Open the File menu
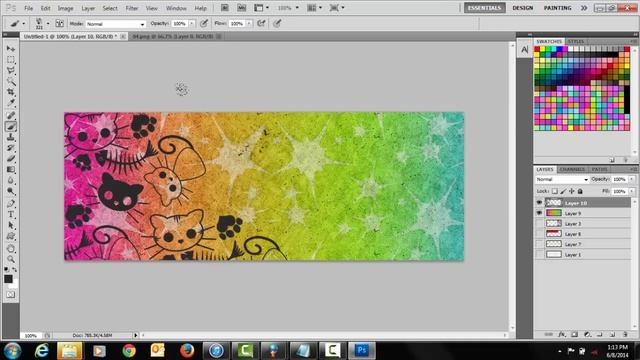640x360 pixels. click(x=29, y=8)
